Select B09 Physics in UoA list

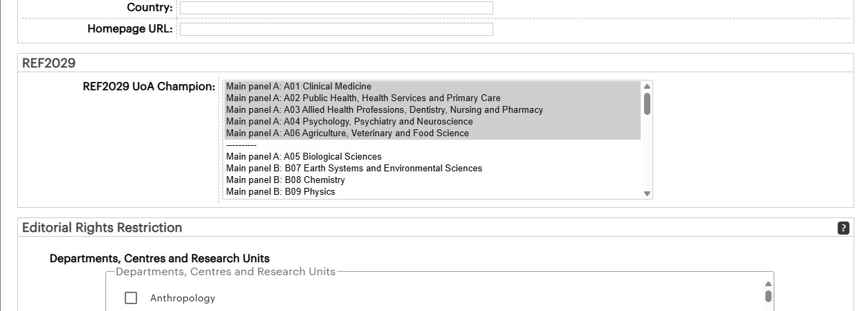[280, 192]
